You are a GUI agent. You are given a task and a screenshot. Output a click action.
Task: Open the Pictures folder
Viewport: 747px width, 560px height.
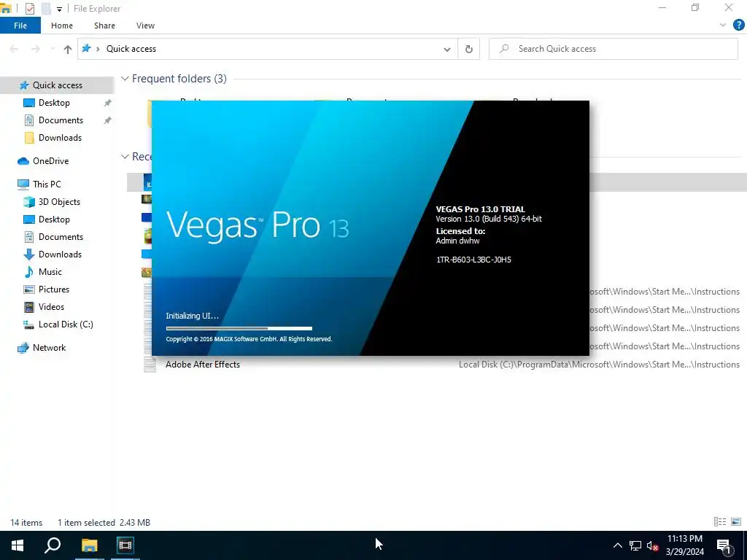tap(54, 290)
